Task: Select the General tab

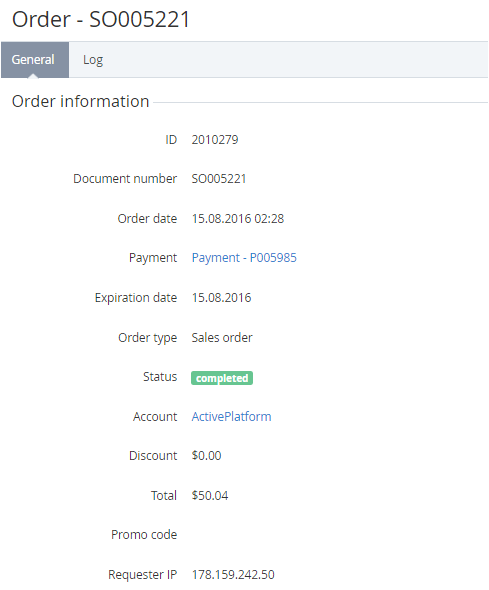Action: click(x=35, y=60)
